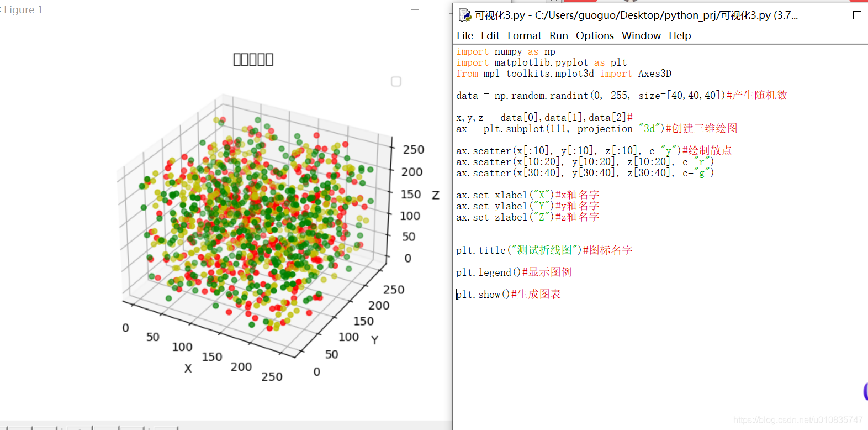Click the ax.scatter line with c="r"
The width and height of the screenshot is (868, 430).
coord(585,162)
